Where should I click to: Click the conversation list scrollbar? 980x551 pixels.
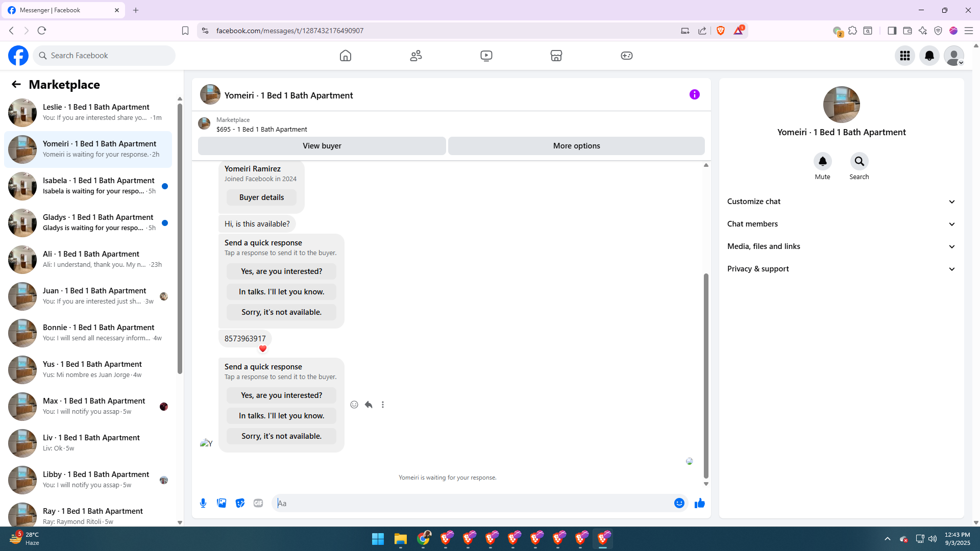tap(180, 239)
